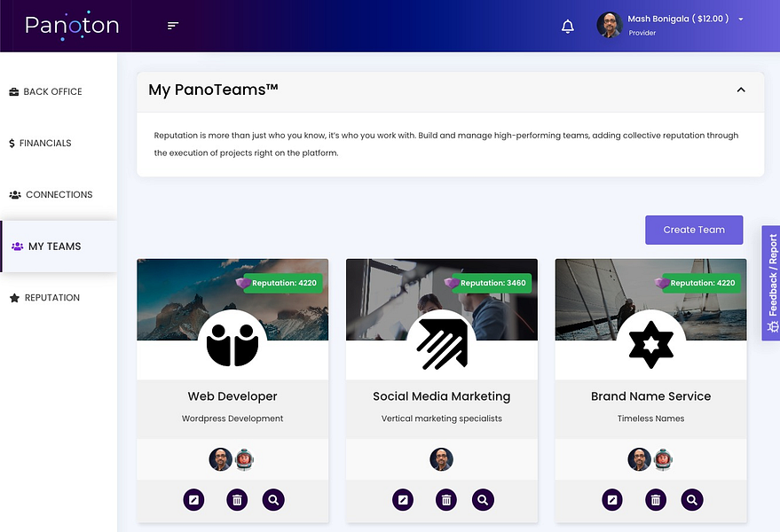Click the My PanoTeams™ heading

point(213,90)
